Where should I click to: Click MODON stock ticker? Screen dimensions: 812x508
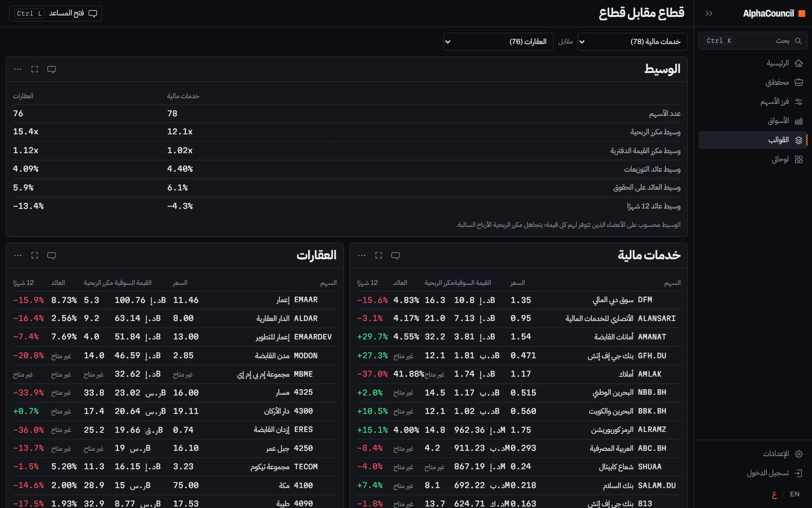(306, 356)
